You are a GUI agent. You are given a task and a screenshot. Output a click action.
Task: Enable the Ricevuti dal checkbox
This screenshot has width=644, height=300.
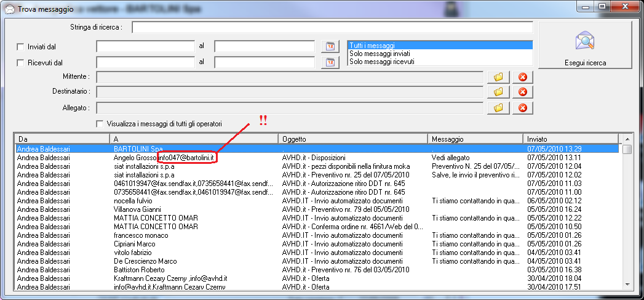point(20,63)
